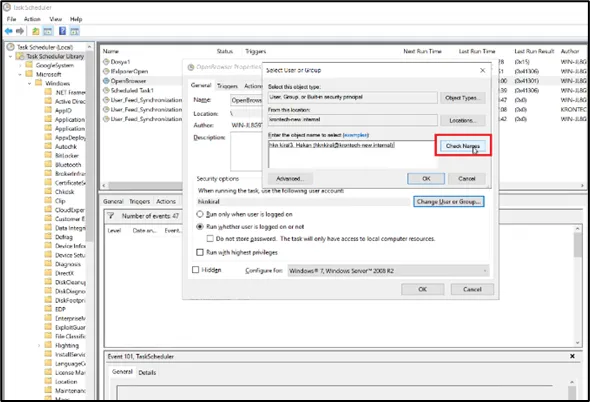590x402 pixels.
Task: Click the filter funnel icon beside events count
Action: (111, 216)
